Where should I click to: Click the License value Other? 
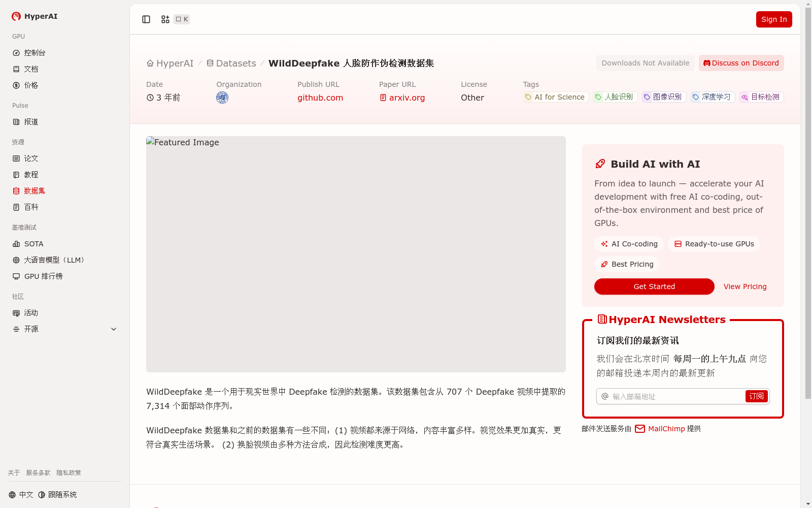[472, 98]
